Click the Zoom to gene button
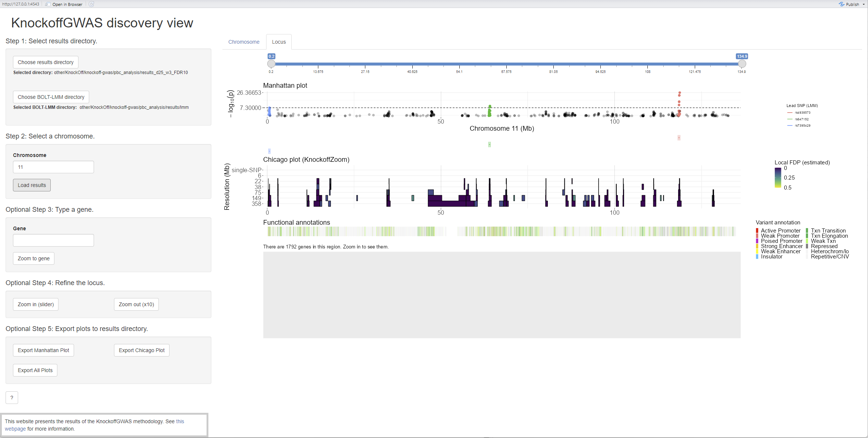The height and width of the screenshot is (438, 868). click(34, 258)
